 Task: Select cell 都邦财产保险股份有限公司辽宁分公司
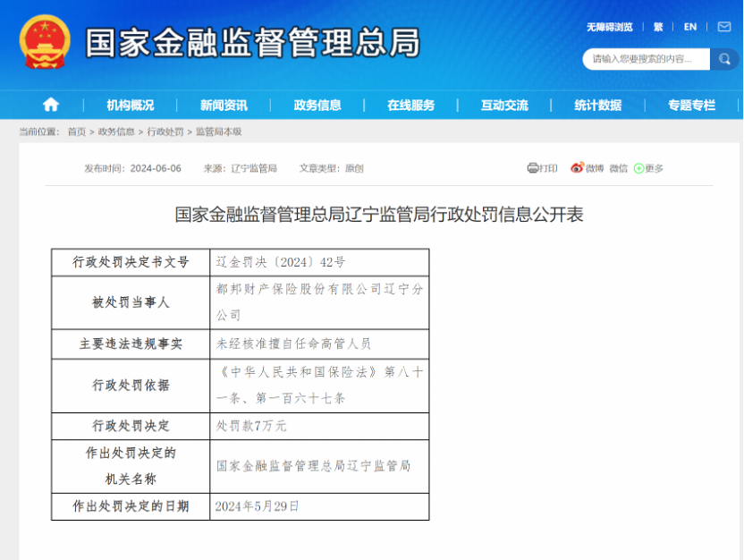(319, 302)
